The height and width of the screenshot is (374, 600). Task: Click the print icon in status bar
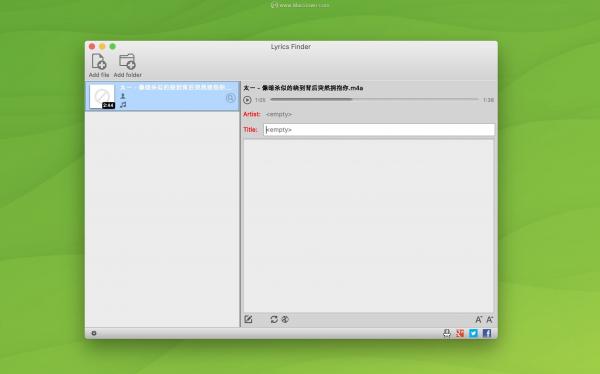click(447, 333)
